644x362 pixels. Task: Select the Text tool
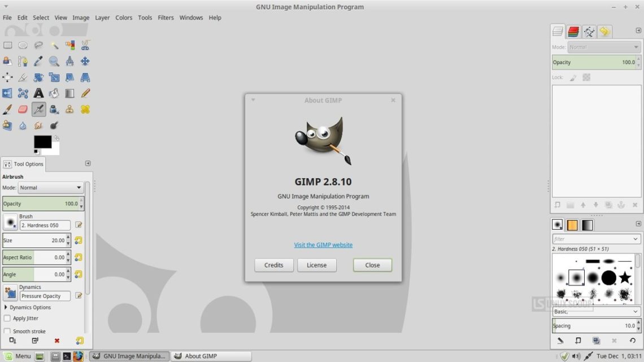38,93
